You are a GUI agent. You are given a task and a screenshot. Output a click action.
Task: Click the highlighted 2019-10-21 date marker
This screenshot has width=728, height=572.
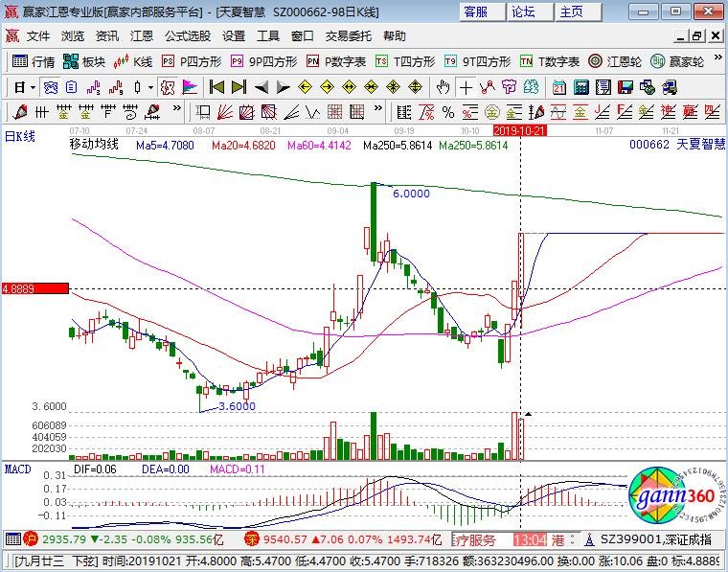520,130
